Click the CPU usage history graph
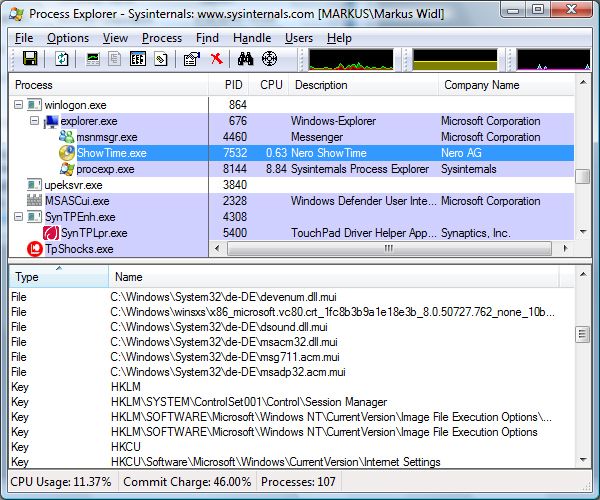Image resolution: width=600 pixels, height=500 pixels. point(351,60)
